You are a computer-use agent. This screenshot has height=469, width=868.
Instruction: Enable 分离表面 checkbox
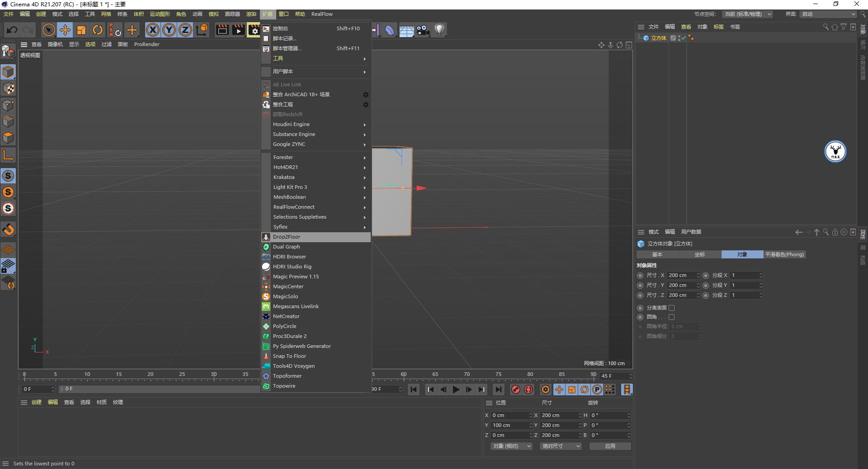pos(672,308)
